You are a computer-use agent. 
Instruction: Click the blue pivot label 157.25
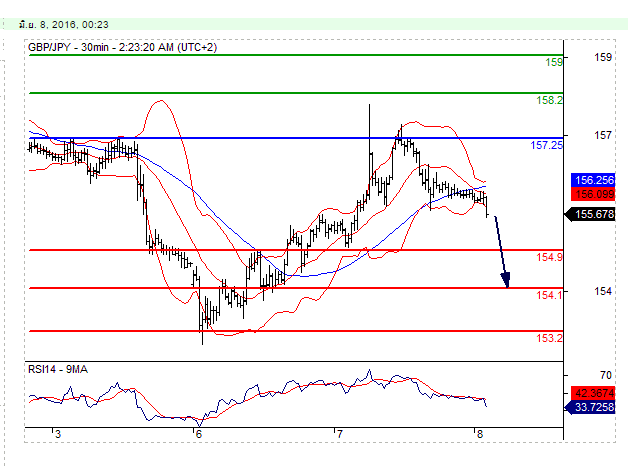[546, 145]
